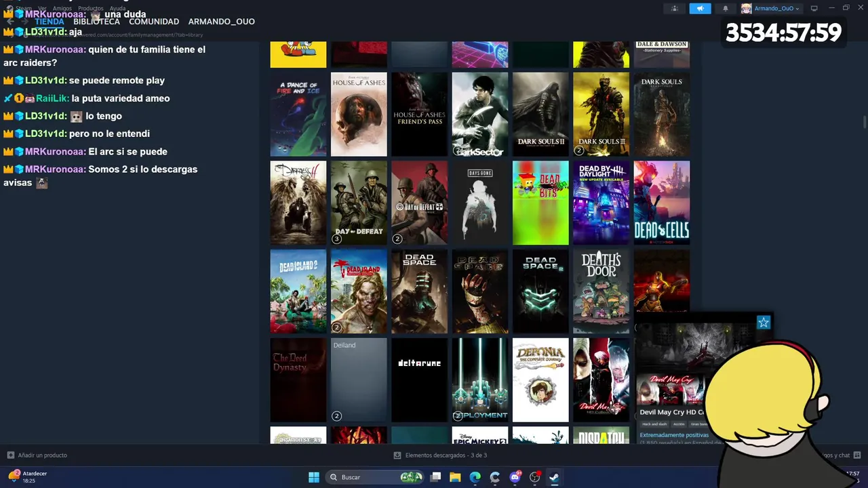868x488 pixels.
Task: Switch to Big Picture mode via monitor icon
Action: [814, 8]
